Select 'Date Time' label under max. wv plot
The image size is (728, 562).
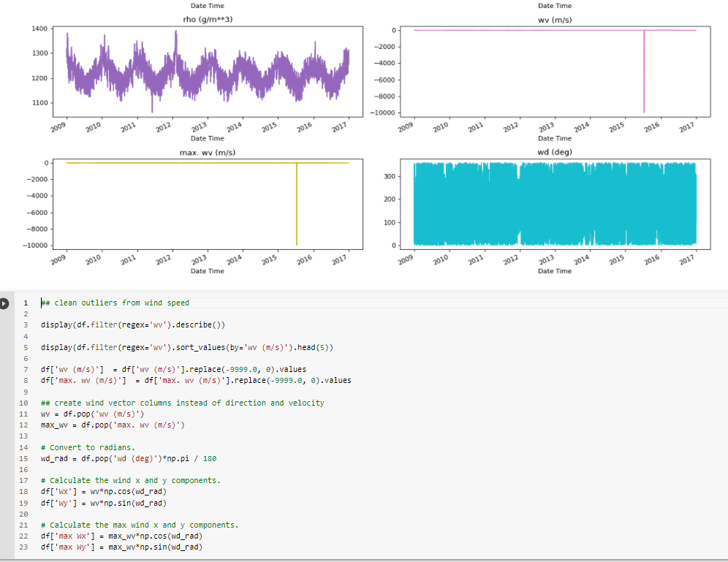coord(208,271)
